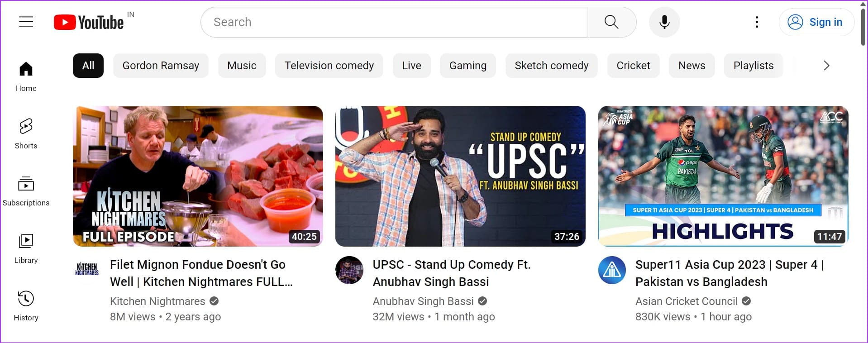Image resolution: width=868 pixels, height=343 pixels.
Task: Open the News chip
Action: 692,66
